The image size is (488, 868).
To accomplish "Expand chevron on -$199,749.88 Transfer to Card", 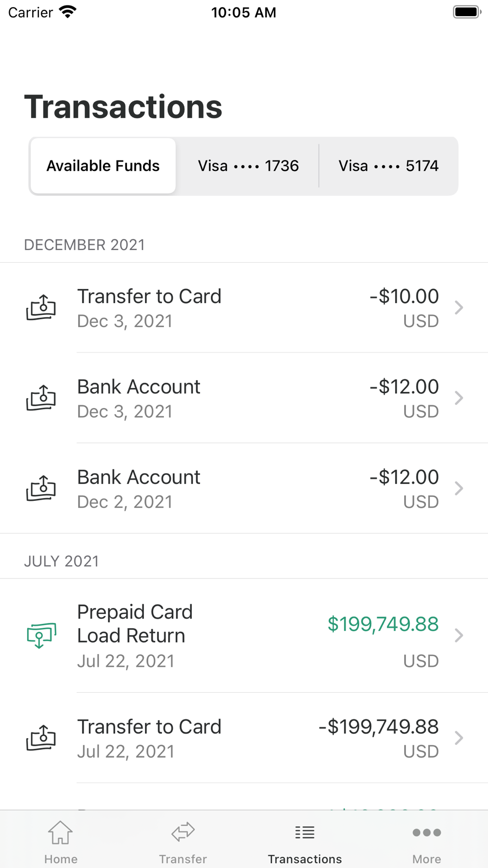I will point(459,738).
